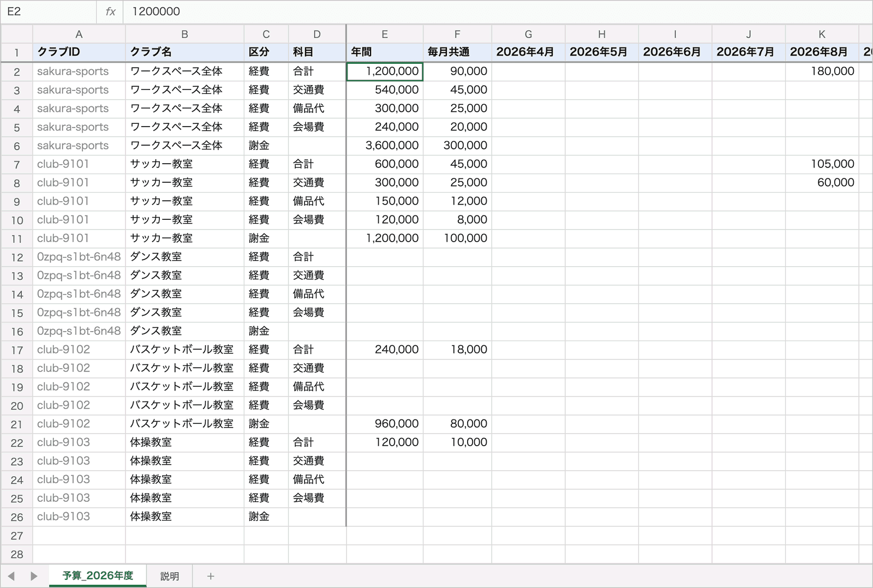Screen dimensions: 873x588
Task: Select the 予算_2026年度 sheet tab
Action: pos(98,576)
